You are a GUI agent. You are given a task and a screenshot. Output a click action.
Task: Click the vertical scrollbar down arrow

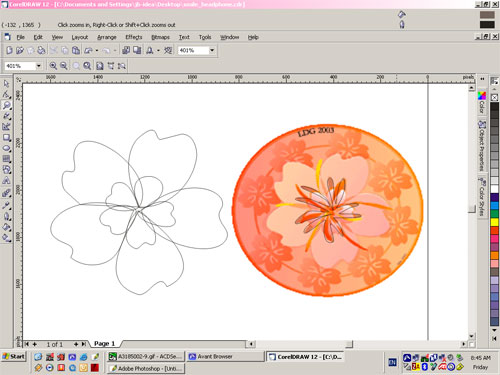tap(471, 336)
